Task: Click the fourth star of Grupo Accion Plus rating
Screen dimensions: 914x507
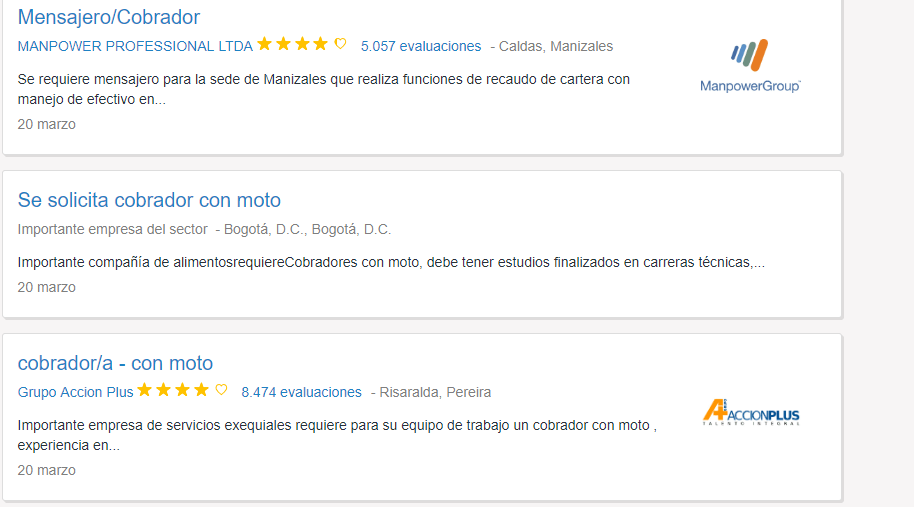Action: click(201, 390)
